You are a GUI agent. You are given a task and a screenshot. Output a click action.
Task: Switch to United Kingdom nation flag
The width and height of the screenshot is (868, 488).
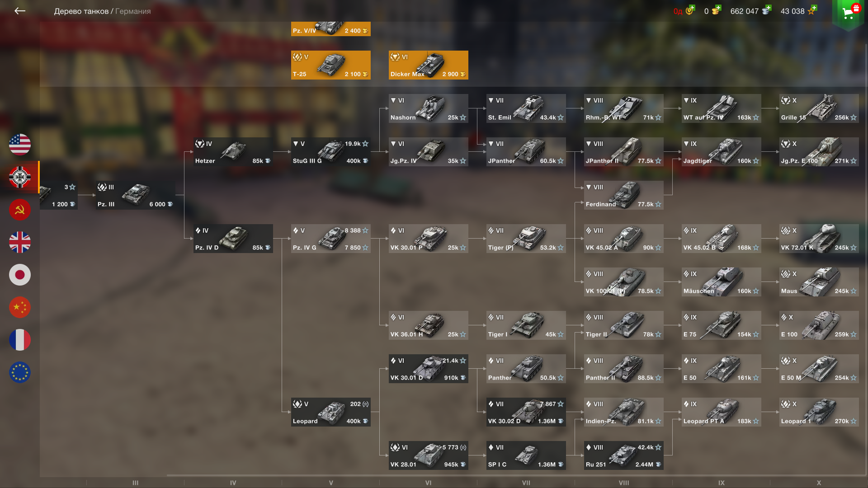tap(20, 242)
